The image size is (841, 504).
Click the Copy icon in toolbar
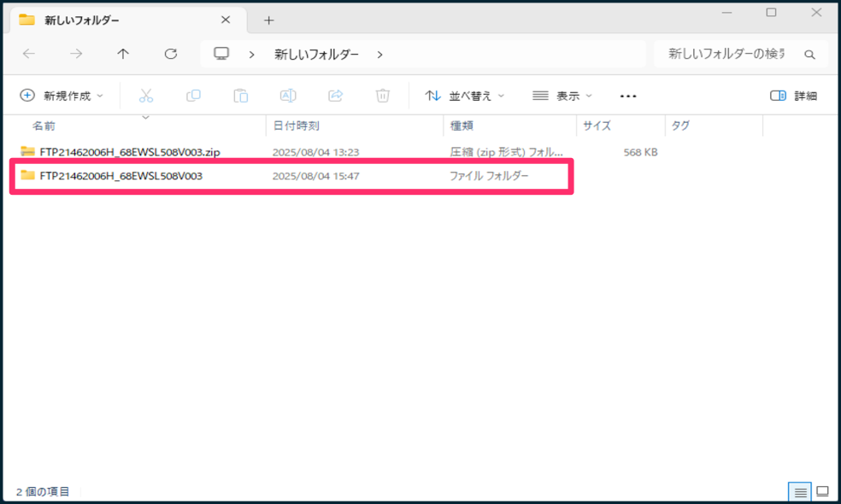193,96
